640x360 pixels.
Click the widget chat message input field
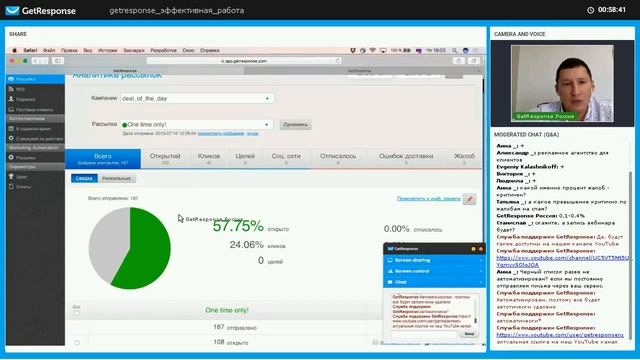coord(424,334)
